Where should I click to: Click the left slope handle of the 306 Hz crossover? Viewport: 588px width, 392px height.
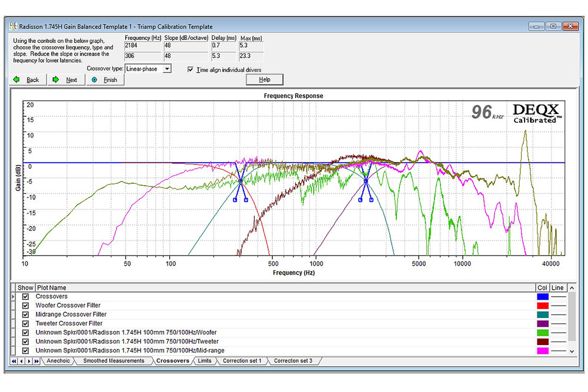235,200
